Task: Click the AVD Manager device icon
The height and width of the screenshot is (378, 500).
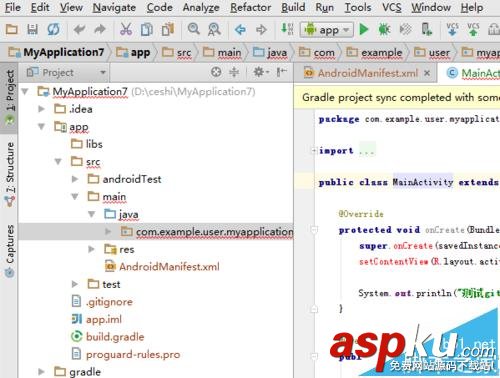Action: (427, 29)
